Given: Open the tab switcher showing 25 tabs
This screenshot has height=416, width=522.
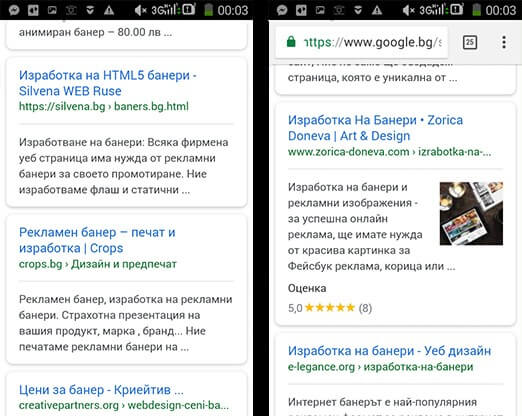Looking at the screenshot, I should [470, 42].
